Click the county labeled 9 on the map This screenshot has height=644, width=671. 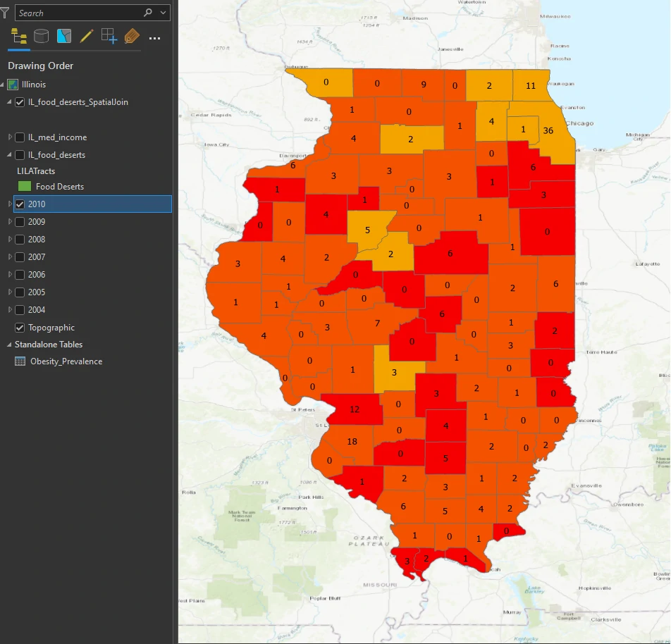(x=424, y=85)
